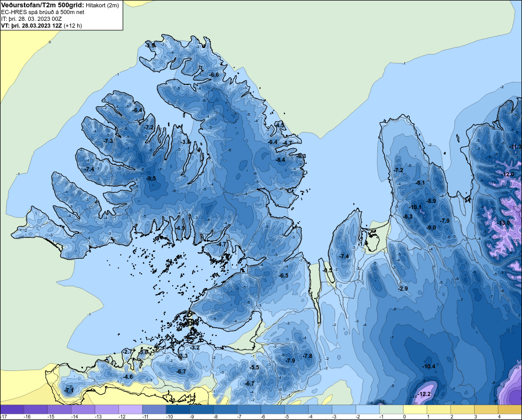
Task: Select the -10.1 temperature value
Action: tap(415, 207)
